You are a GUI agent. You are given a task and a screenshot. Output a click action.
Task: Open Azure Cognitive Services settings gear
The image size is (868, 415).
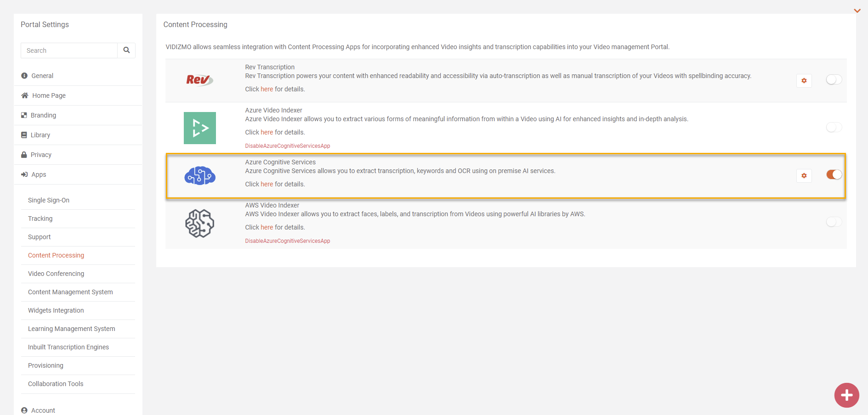click(804, 176)
